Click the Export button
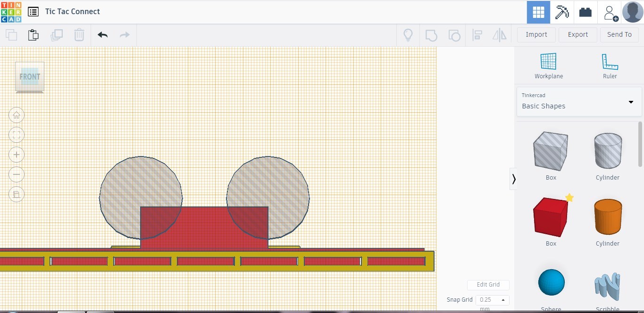The height and width of the screenshot is (313, 644). 578,34
